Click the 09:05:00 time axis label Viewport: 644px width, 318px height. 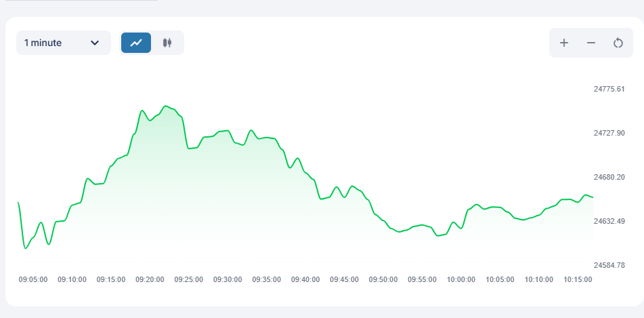[x=33, y=279]
